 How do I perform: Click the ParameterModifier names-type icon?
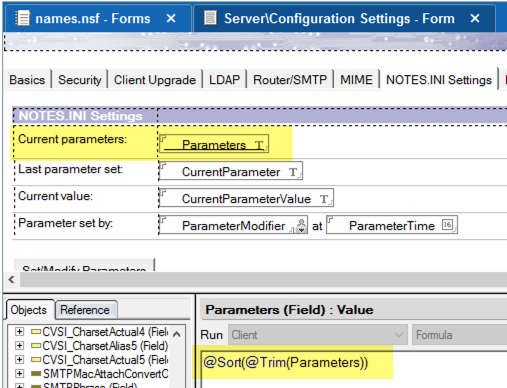point(301,225)
